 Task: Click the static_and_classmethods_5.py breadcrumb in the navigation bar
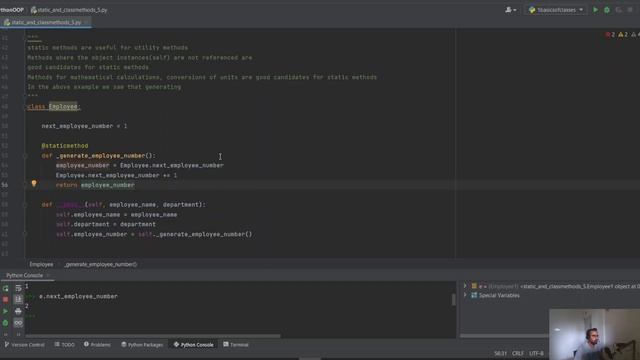click(x=69, y=10)
